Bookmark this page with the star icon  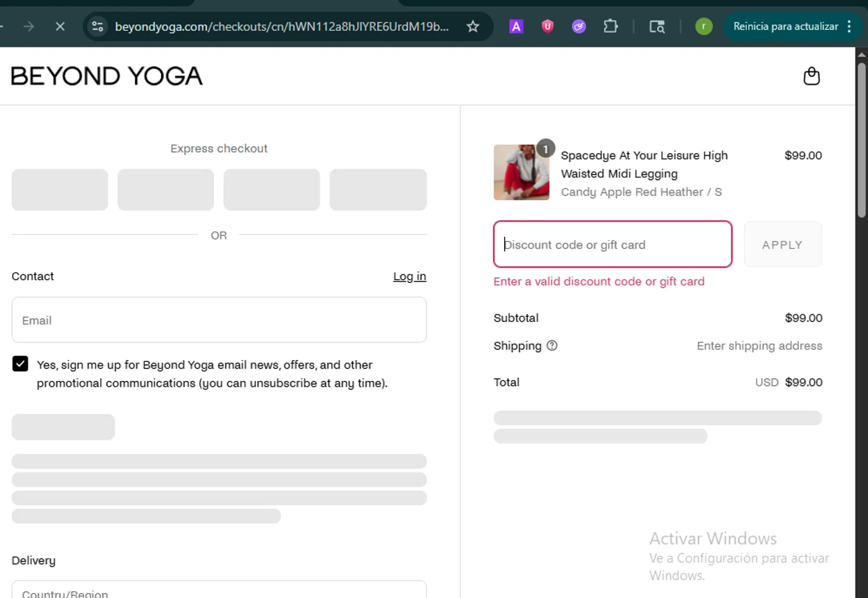coord(473,26)
